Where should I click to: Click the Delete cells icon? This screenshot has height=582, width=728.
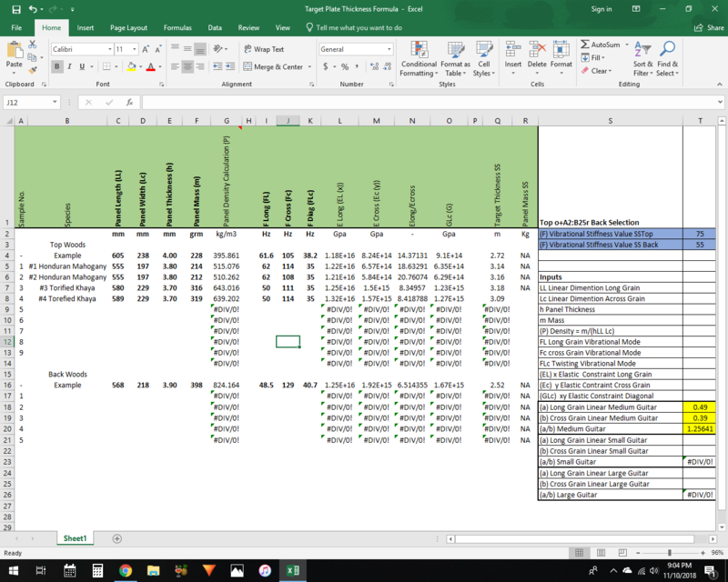click(x=537, y=49)
